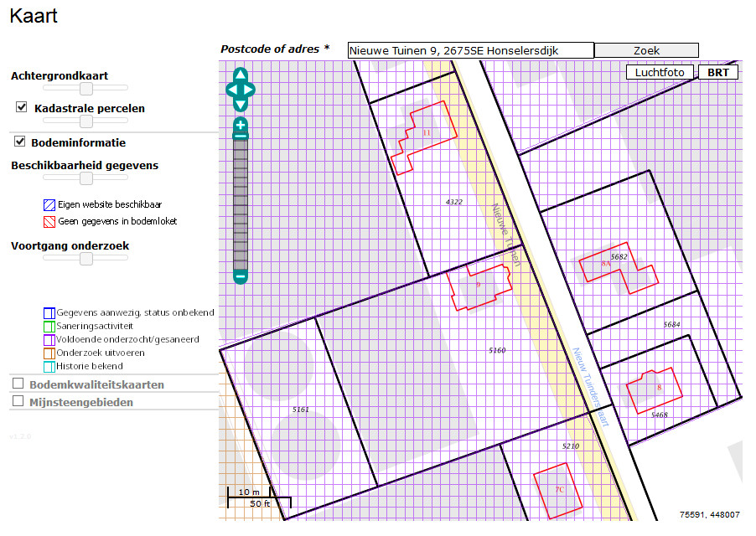756x536 pixels.
Task: Enable the Bodemkwaliteitskaarten checkbox
Action: pos(18,384)
